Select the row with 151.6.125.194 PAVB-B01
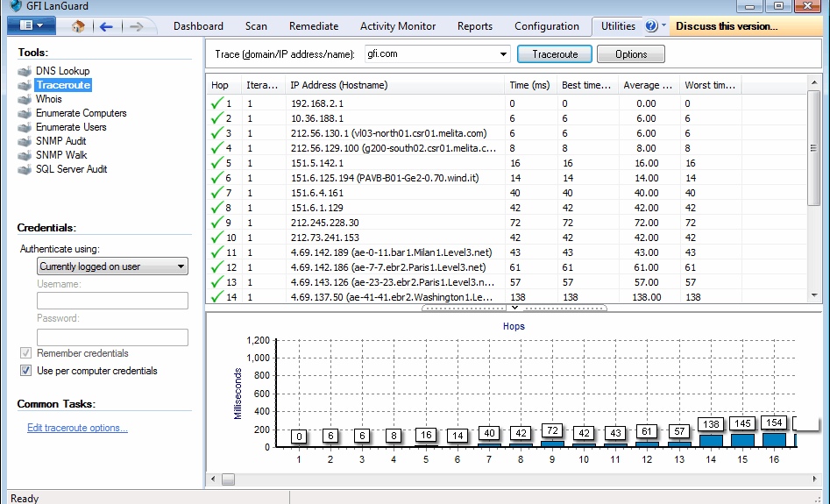 coord(507,178)
